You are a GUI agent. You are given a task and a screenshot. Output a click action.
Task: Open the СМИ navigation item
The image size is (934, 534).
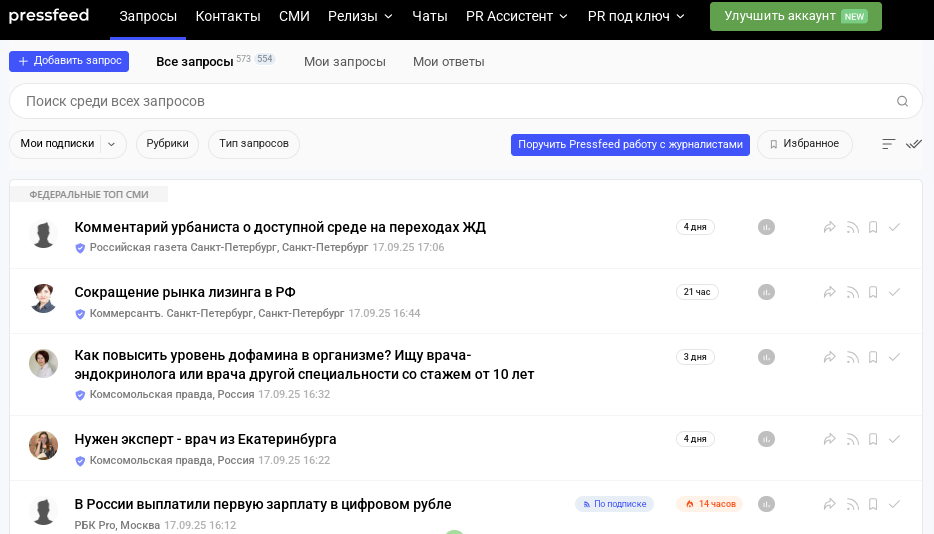click(x=294, y=17)
